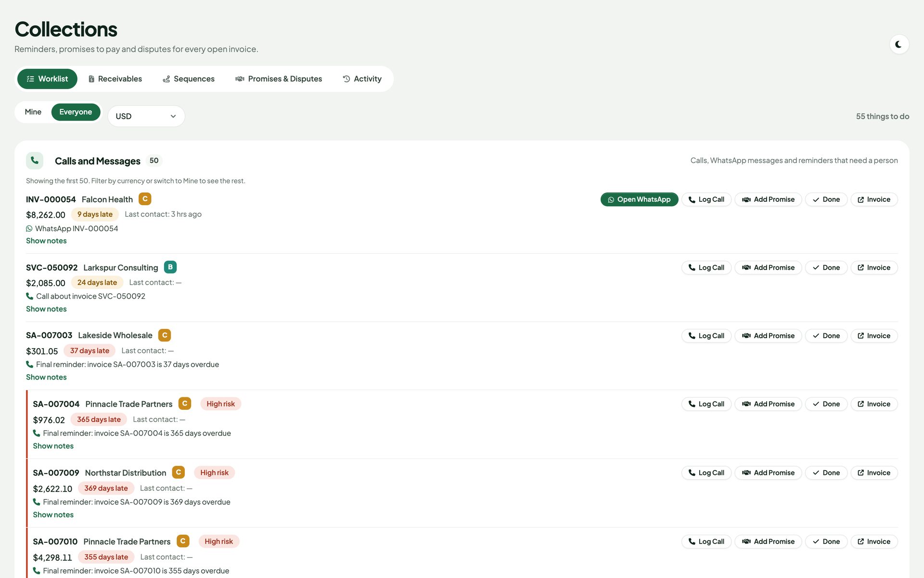924x578 pixels.
Task: Click the phone icon beside Call about invoice SVC-050092
Action: (30, 296)
